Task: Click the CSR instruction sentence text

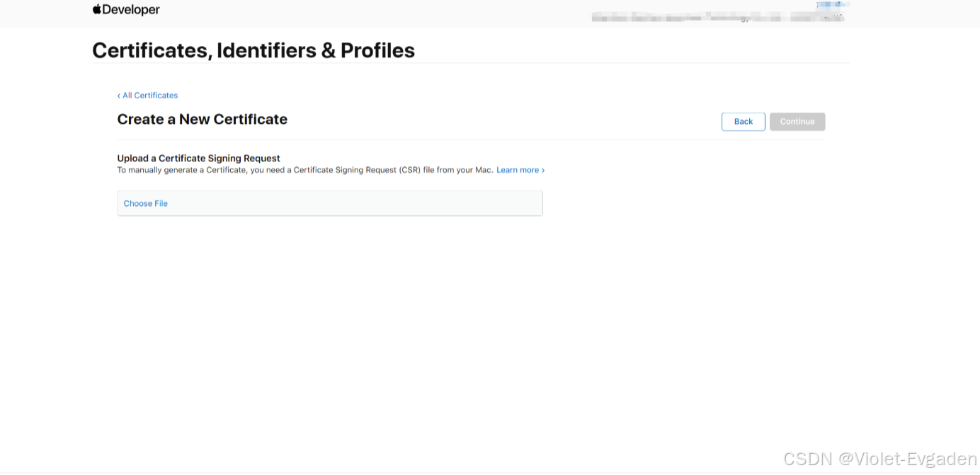Action: 304,171
